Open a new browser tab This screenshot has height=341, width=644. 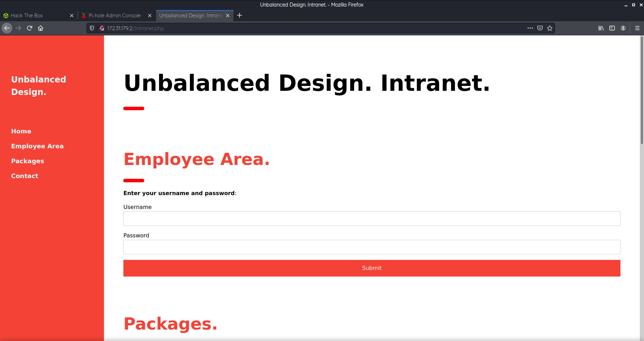coord(240,15)
